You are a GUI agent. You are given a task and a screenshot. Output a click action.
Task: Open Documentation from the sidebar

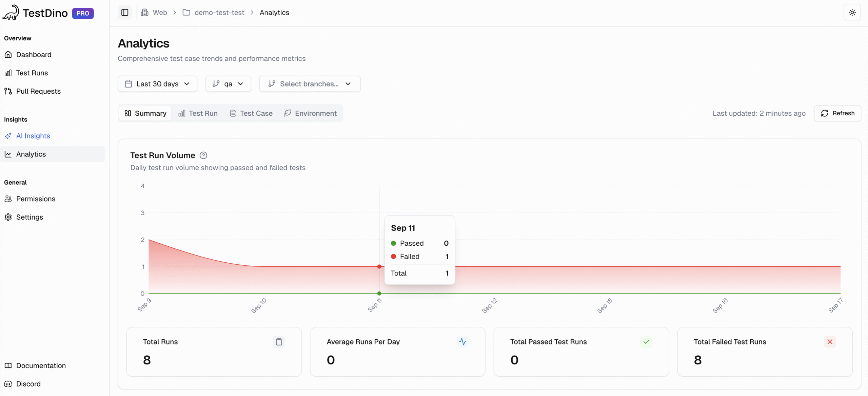point(41,365)
